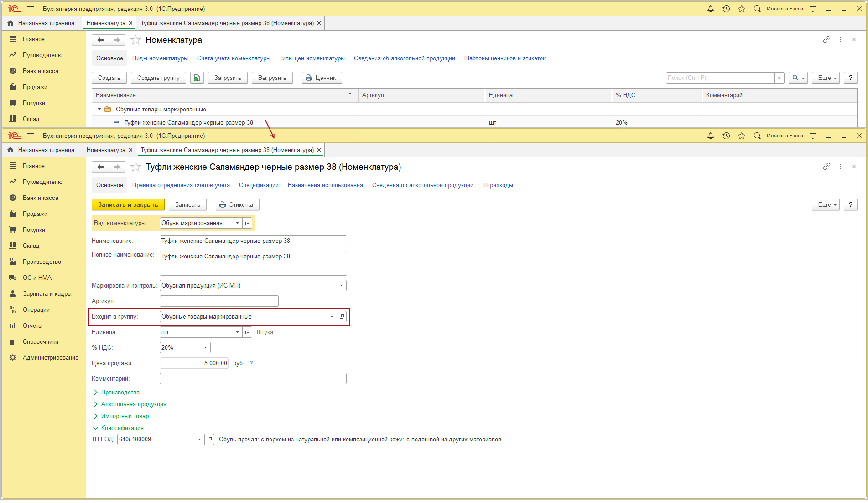This screenshot has height=503, width=868.
Task: Click Загрузить button in list window
Action: (228, 78)
